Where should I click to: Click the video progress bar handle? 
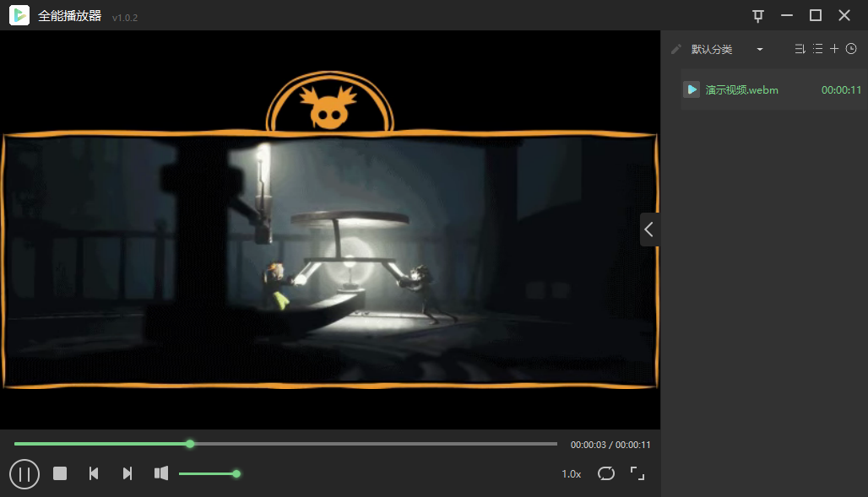coord(190,444)
